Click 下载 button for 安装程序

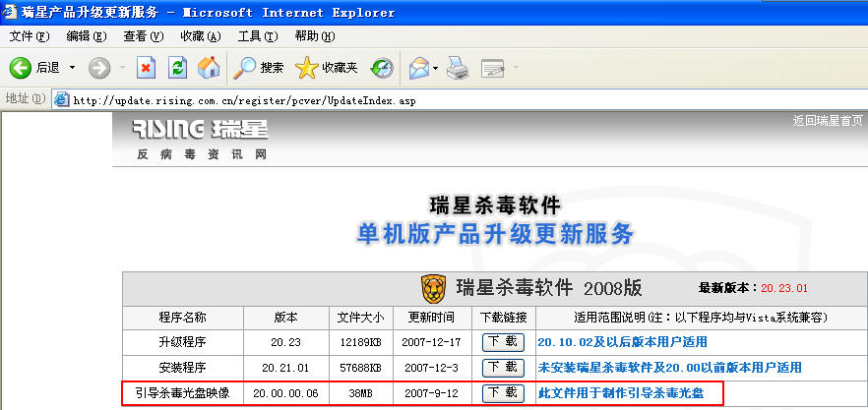click(503, 367)
